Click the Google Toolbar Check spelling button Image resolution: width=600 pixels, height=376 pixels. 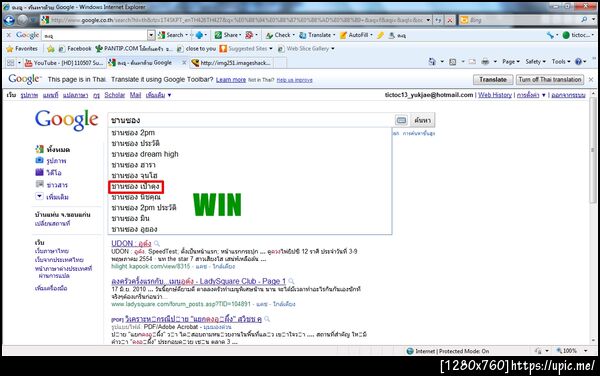(280, 35)
